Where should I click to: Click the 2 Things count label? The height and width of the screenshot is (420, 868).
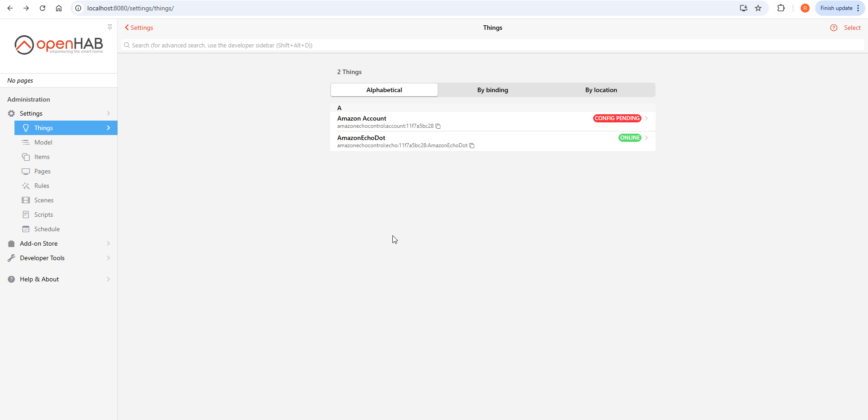[349, 72]
